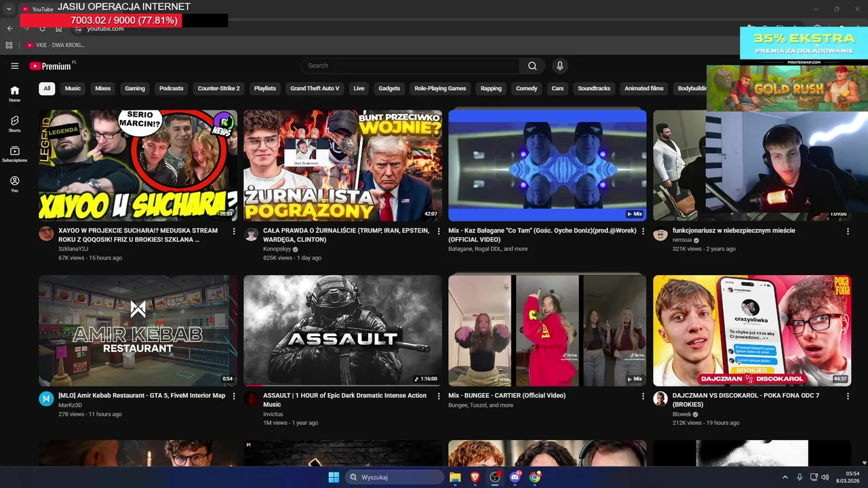Expand browser tab search dropdown arrow
This screenshot has width=868, height=488.
(x=9, y=9)
